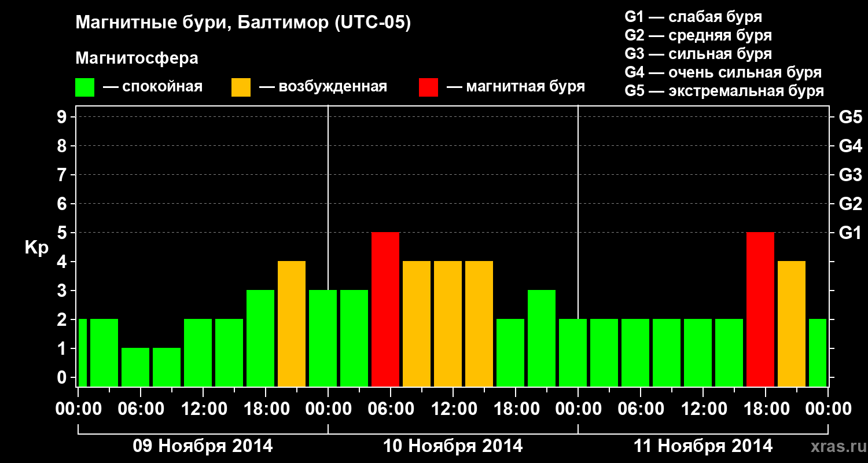Click the 'Магнитосфера' heading
The image size is (868, 463).
click(137, 58)
